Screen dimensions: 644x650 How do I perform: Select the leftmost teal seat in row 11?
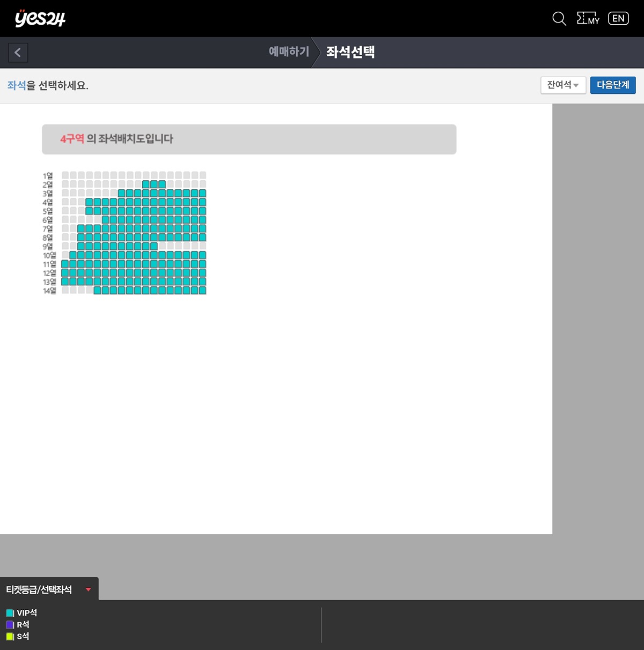click(x=65, y=264)
